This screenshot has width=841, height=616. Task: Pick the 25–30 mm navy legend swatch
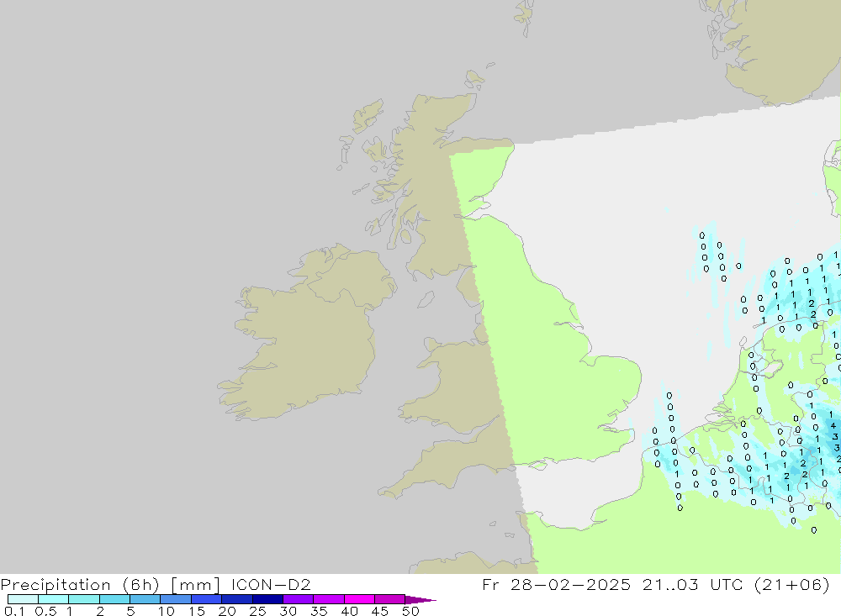click(x=267, y=599)
